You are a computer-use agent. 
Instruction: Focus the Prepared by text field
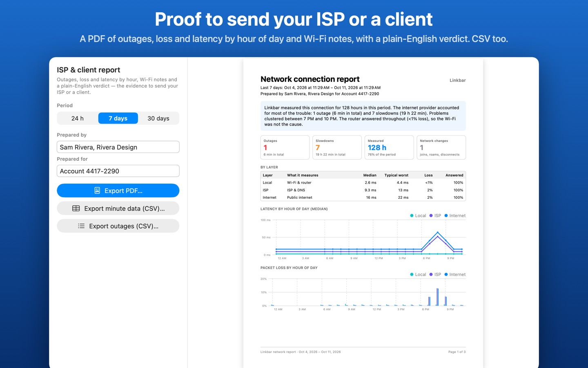pyautogui.click(x=118, y=147)
